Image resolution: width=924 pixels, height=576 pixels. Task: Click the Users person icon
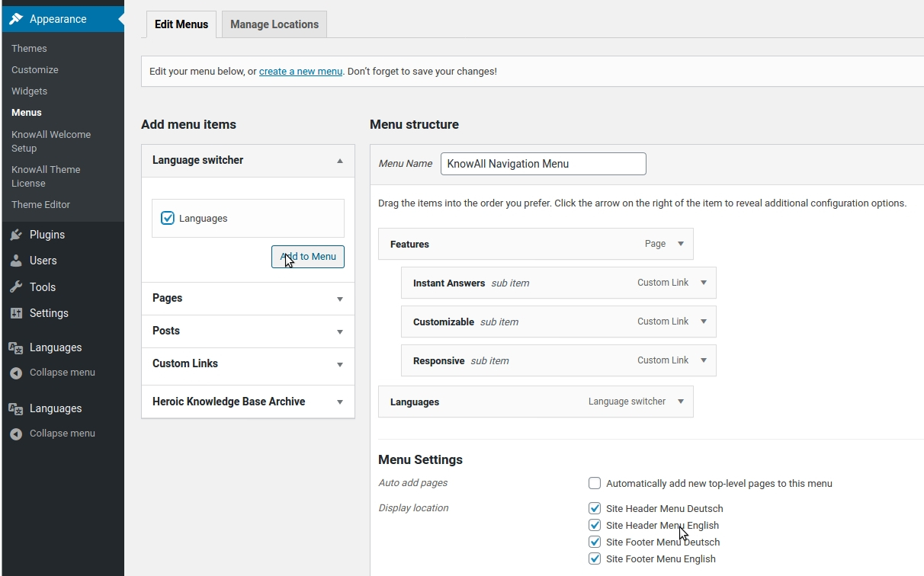[16, 261]
